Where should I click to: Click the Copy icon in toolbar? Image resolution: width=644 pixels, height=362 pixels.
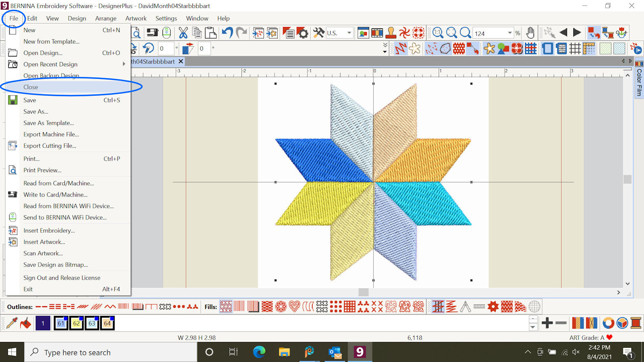(x=197, y=33)
